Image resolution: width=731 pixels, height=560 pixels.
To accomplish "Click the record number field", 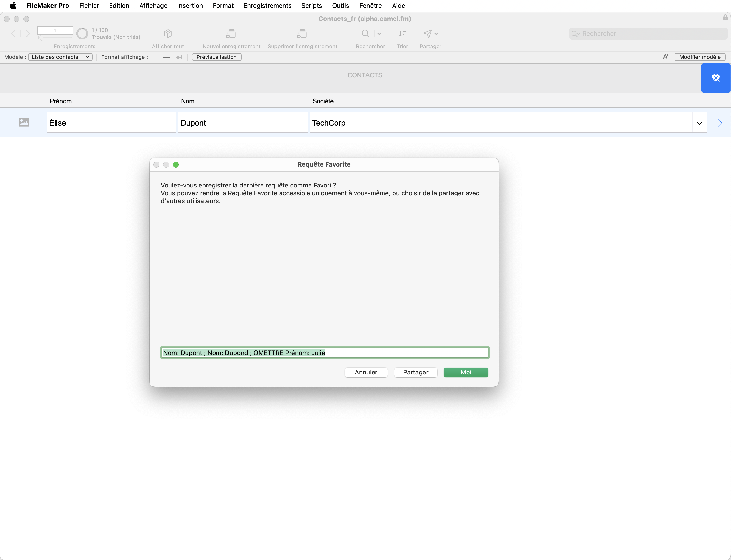I will click(x=55, y=30).
